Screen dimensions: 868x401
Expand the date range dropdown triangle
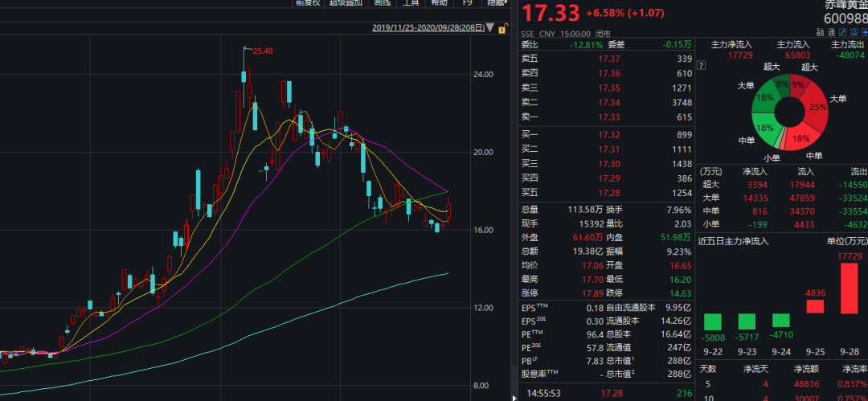pyautogui.click(x=491, y=27)
